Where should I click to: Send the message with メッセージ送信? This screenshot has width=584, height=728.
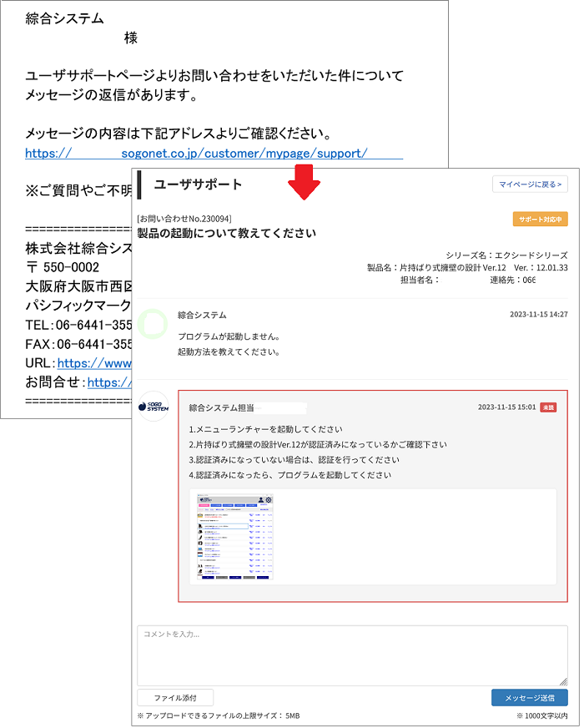[529, 698]
